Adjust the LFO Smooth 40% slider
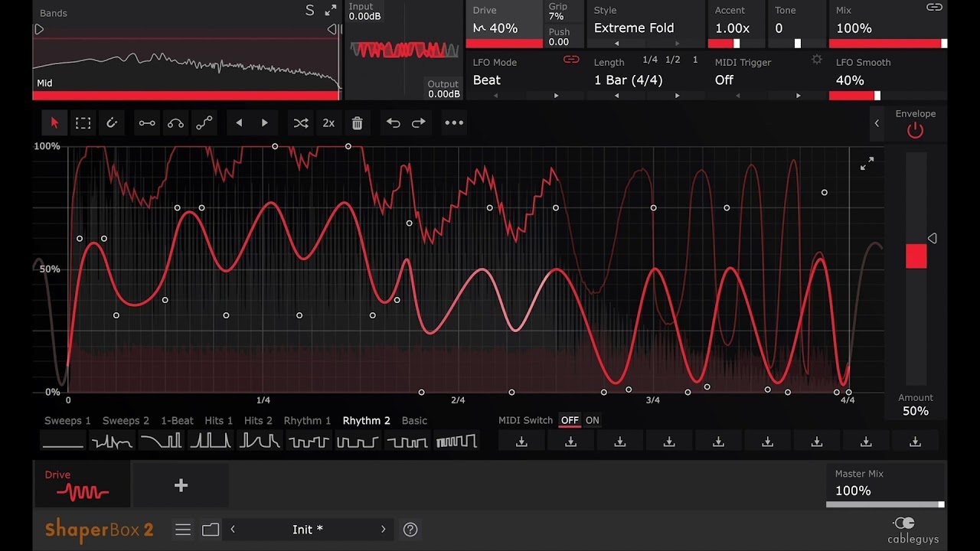 pyautogui.click(x=888, y=96)
